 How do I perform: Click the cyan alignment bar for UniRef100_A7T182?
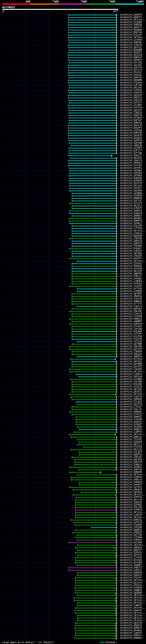(97, 289)
